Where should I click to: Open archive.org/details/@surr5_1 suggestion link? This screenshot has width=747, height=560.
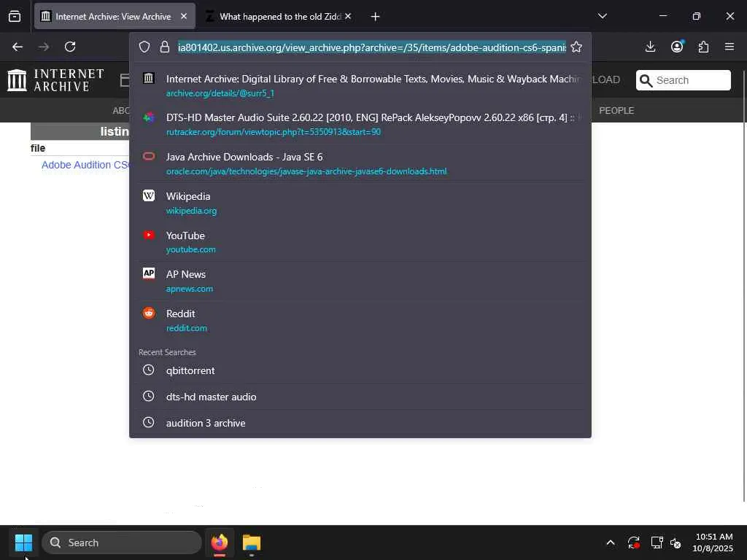click(x=220, y=93)
